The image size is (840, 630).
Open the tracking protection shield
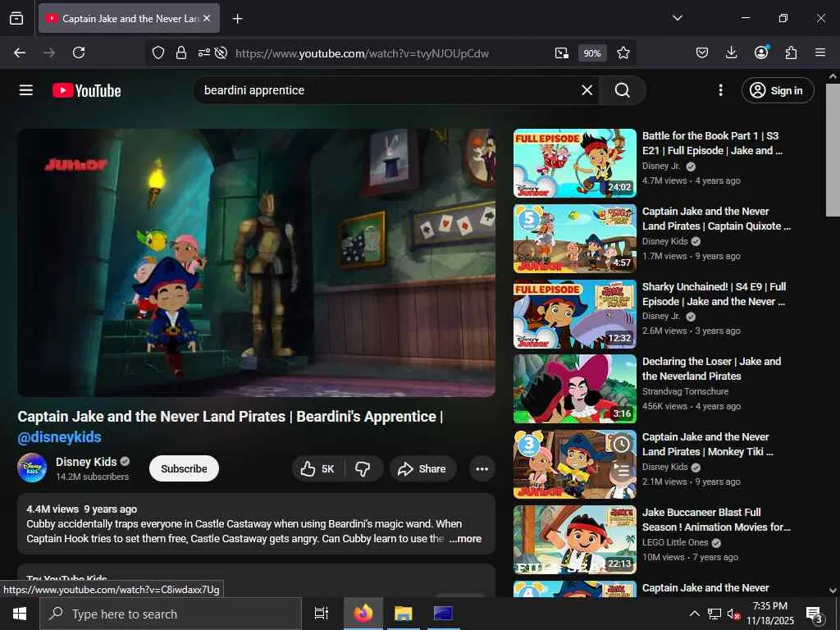pyautogui.click(x=158, y=52)
